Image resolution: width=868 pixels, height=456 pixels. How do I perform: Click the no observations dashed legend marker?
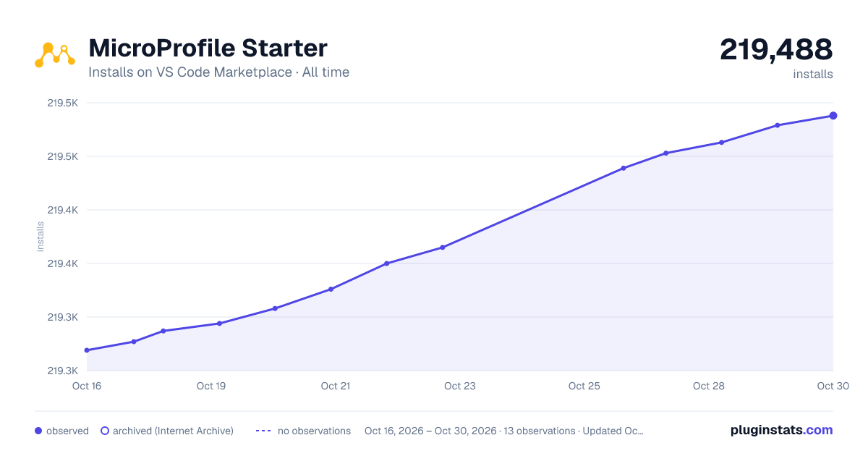click(x=263, y=431)
